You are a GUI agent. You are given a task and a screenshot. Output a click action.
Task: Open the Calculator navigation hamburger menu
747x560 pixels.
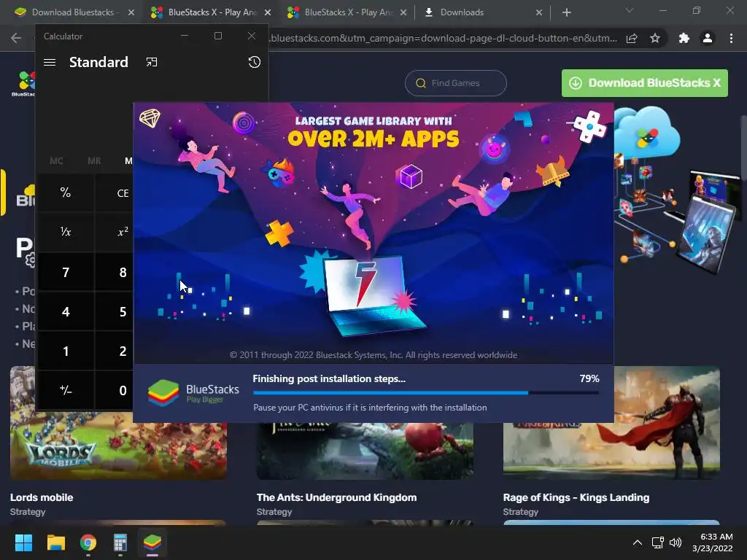[50, 63]
